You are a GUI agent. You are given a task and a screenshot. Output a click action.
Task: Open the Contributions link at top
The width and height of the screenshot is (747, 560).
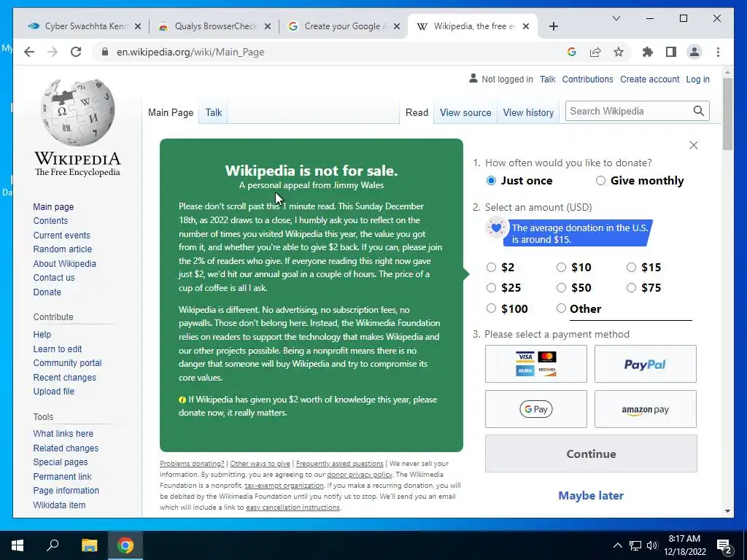[x=587, y=79]
